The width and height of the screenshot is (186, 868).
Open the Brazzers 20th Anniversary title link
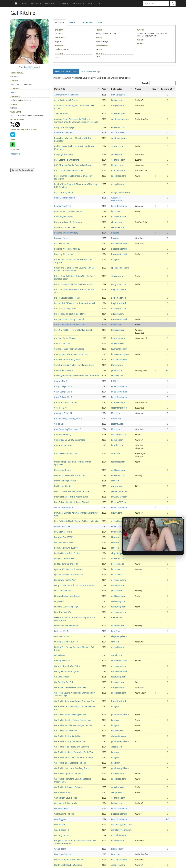[66, 233]
